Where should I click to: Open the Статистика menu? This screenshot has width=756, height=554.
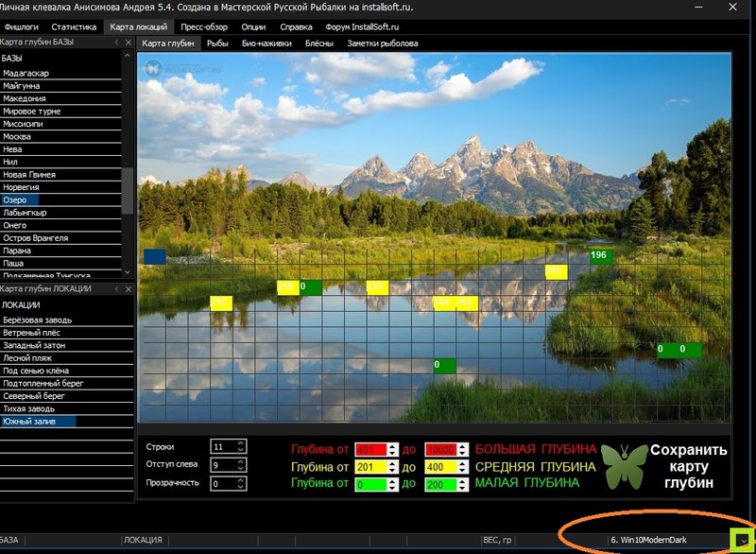pyautogui.click(x=74, y=27)
